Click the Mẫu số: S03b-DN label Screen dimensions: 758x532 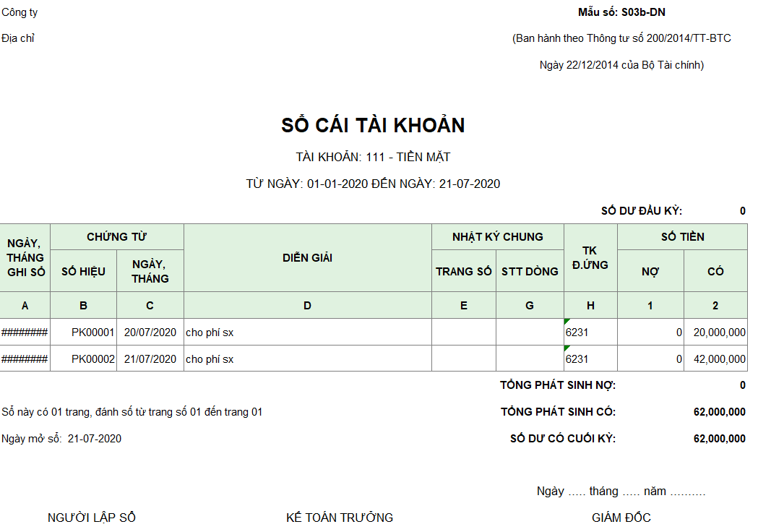coord(621,12)
